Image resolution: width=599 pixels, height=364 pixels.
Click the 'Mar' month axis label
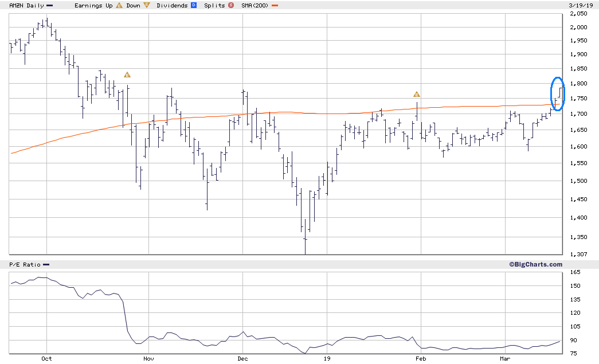(505, 359)
